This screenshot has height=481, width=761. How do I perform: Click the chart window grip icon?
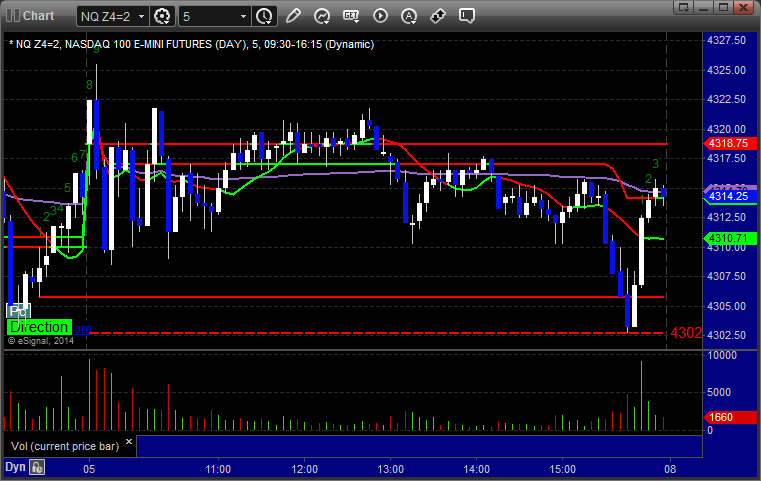[x=13, y=16]
